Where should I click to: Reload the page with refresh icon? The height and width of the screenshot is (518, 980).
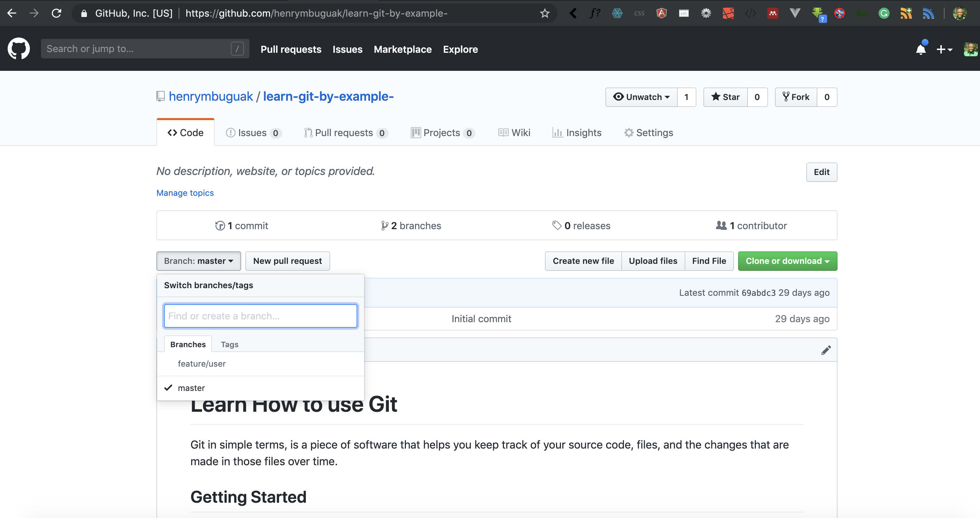[x=57, y=13]
